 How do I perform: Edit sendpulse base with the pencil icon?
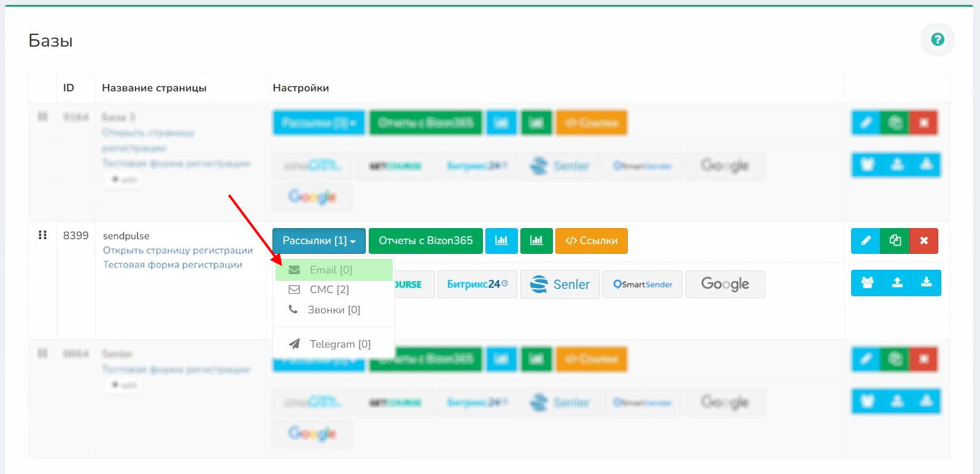[865, 240]
